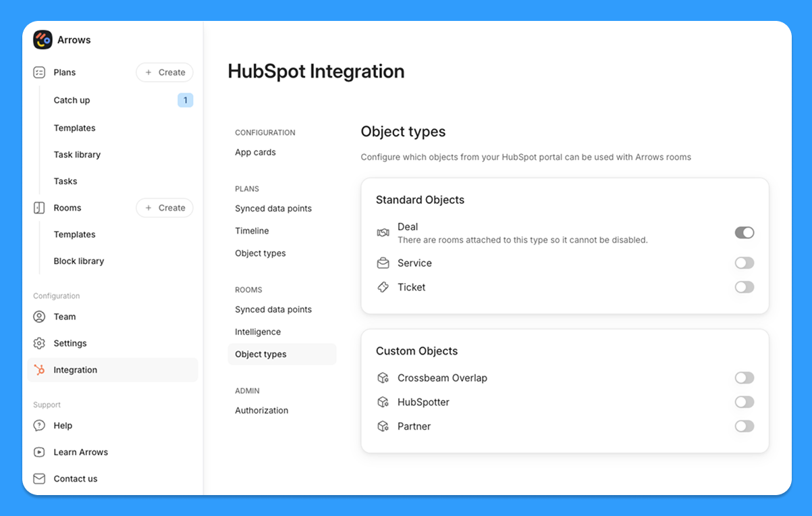Open the Block library
Screen dimensions: 812x516
point(79,261)
